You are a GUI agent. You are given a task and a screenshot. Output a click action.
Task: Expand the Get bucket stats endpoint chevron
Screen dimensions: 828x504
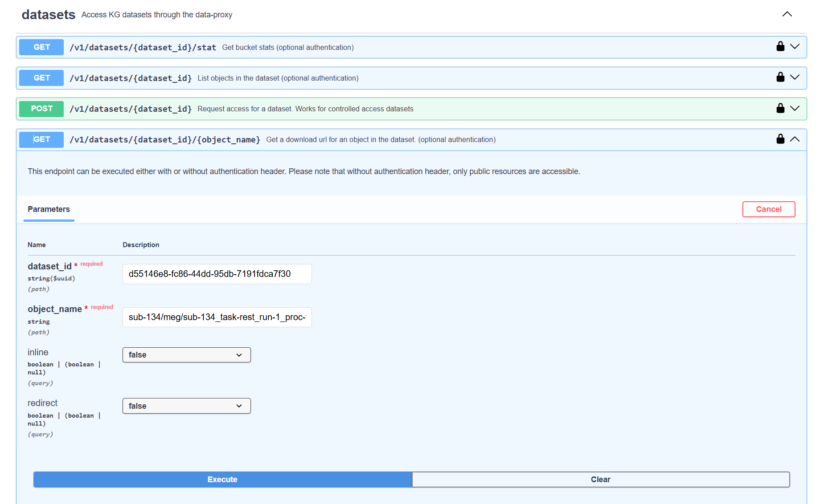click(x=795, y=46)
